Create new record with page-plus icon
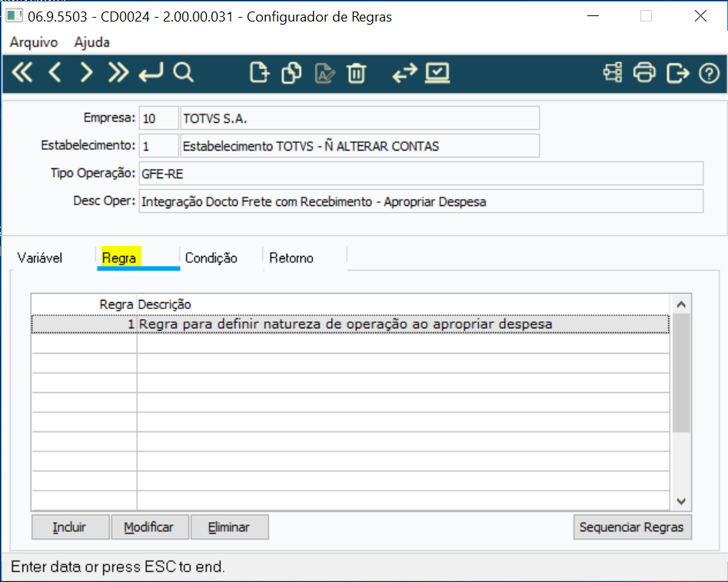Viewport: 728px width, 582px height. point(259,73)
